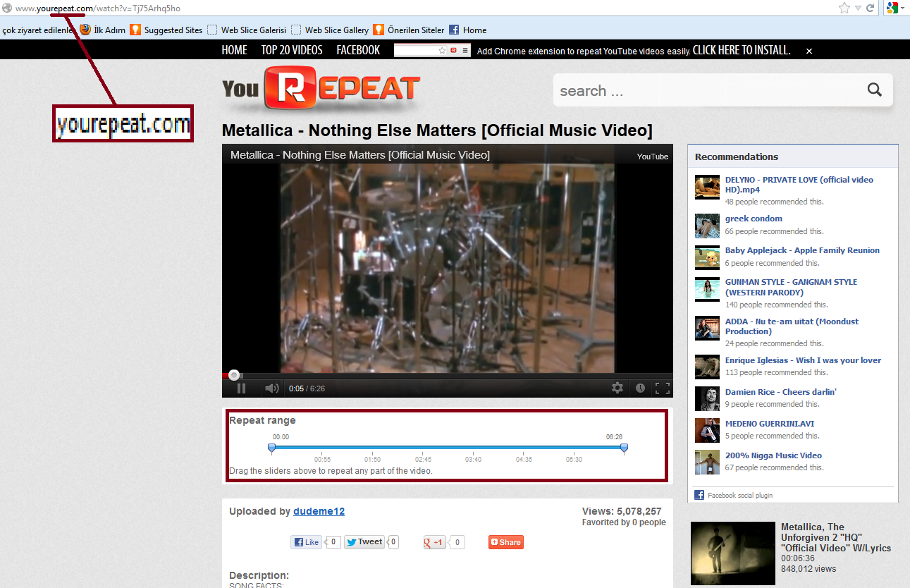910x588 pixels.
Task: Click the YouTube logo in the player
Action: pyautogui.click(x=653, y=157)
